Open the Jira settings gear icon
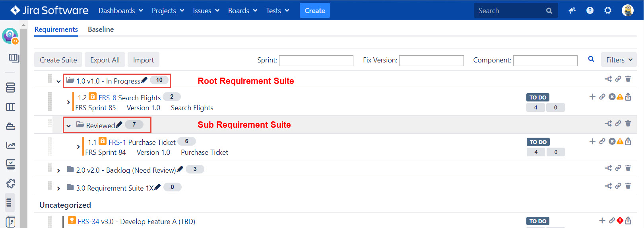 [x=608, y=10]
